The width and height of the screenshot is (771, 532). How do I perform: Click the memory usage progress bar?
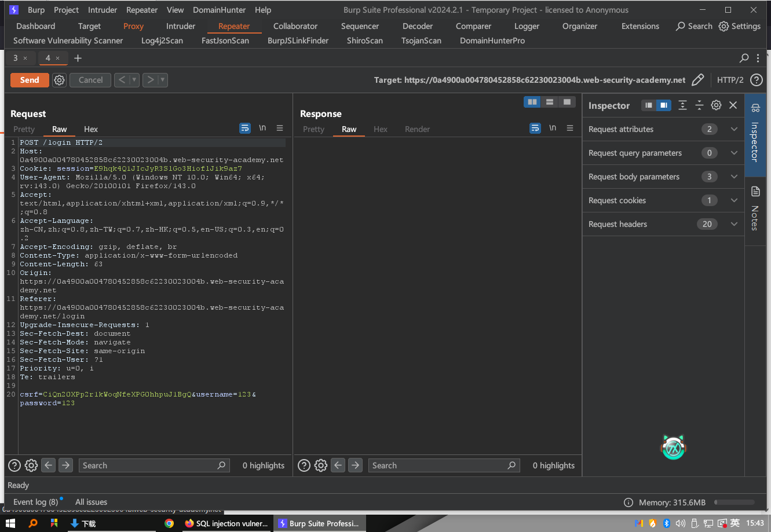(x=734, y=502)
